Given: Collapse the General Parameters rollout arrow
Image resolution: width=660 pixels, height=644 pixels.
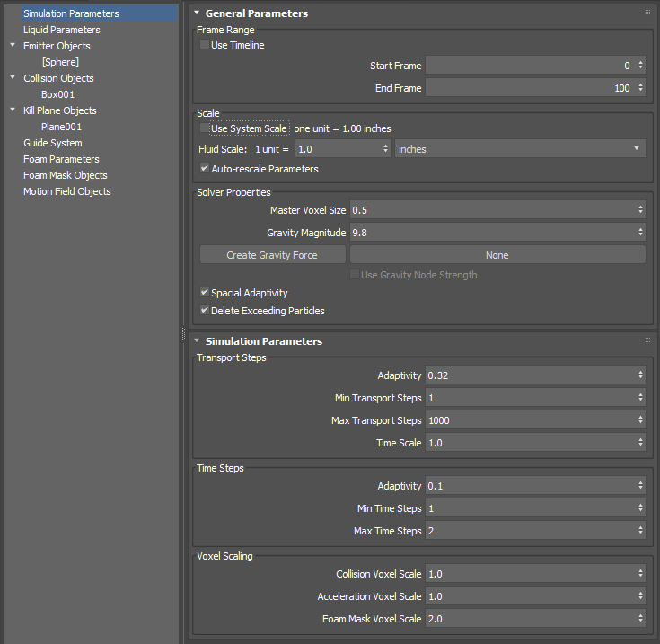Looking at the screenshot, I should pos(197,13).
